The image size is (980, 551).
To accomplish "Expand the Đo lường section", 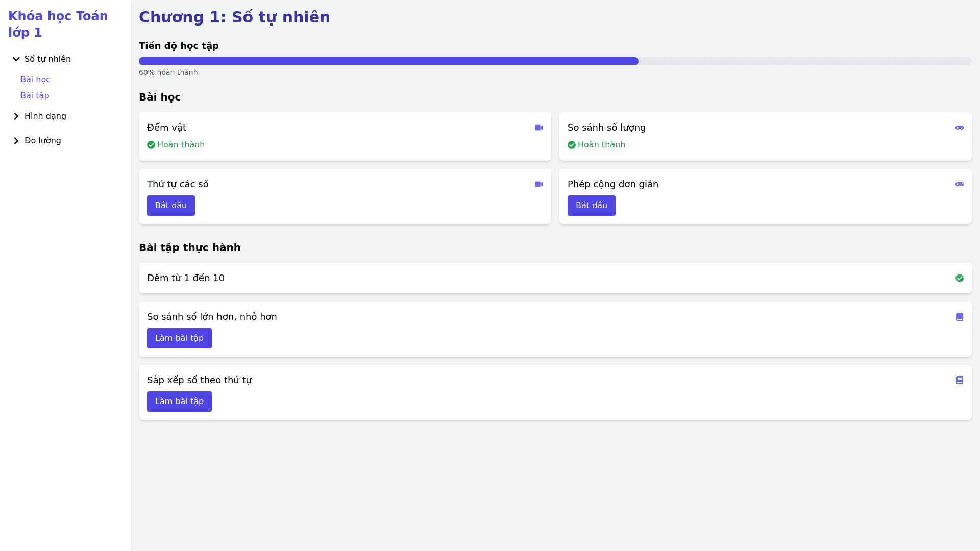I will tap(16, 141).
